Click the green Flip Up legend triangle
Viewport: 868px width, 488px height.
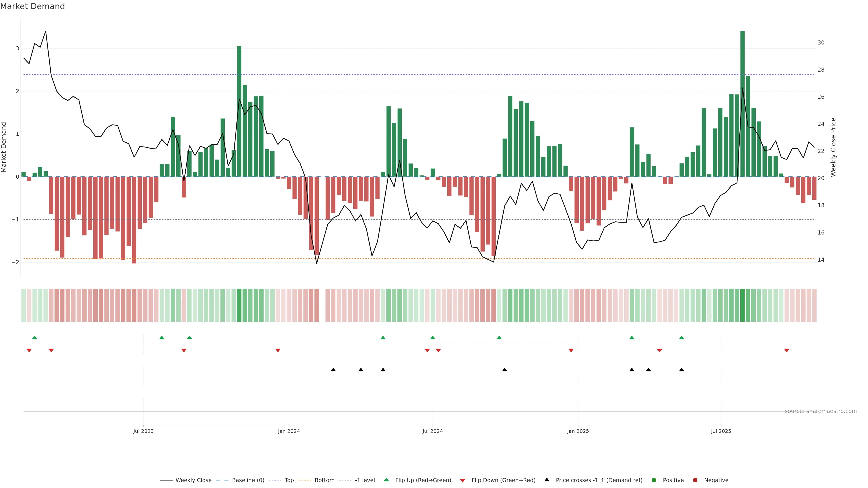[x=386, y=480]
